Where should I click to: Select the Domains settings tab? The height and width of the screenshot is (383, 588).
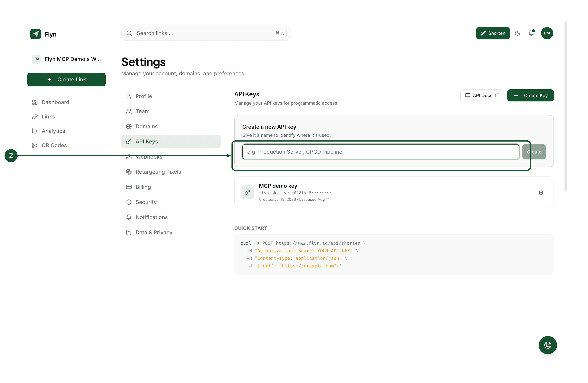[x=171, y=126]
